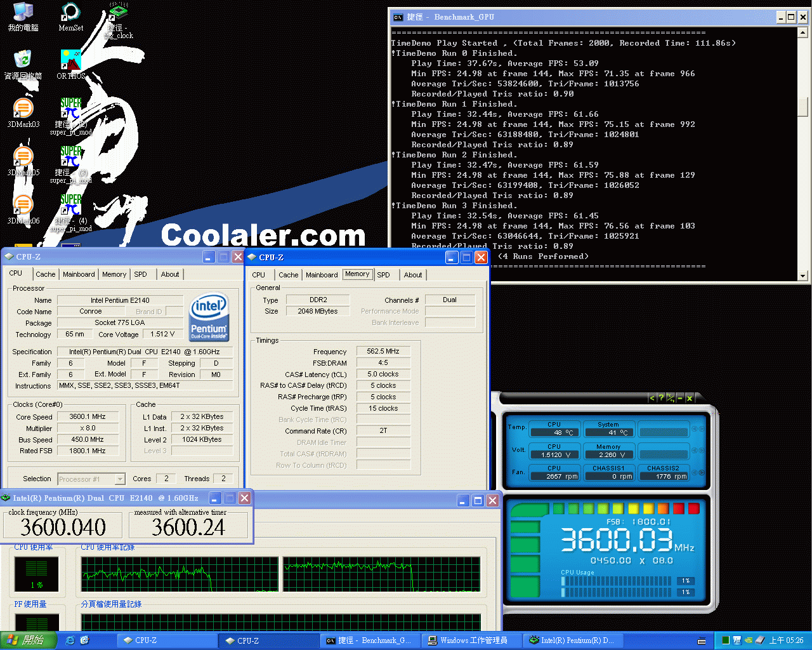812x650 pixels.
Task: Click the Memory voltage 2.260 V reading
Action: (x=608, y=454)
